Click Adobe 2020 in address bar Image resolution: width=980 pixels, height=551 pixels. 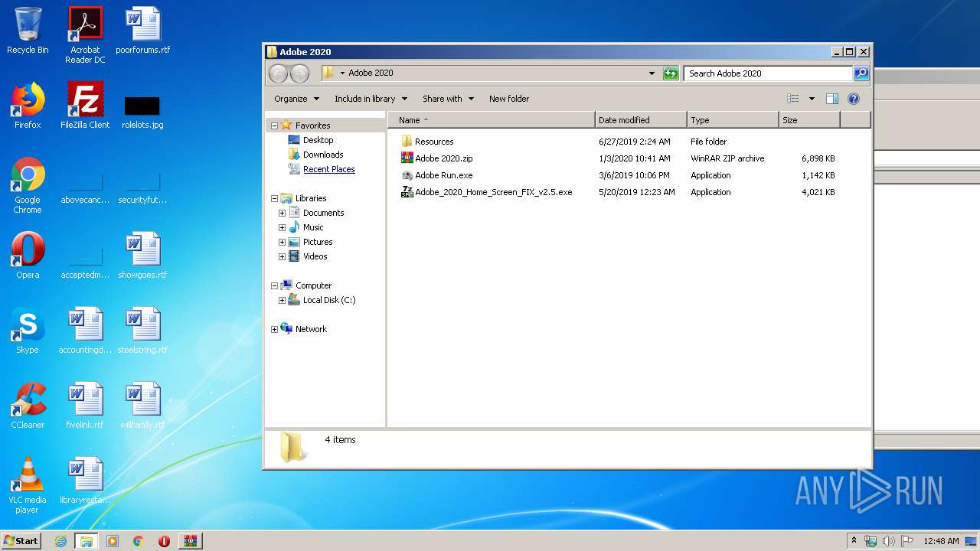(371, 73)
